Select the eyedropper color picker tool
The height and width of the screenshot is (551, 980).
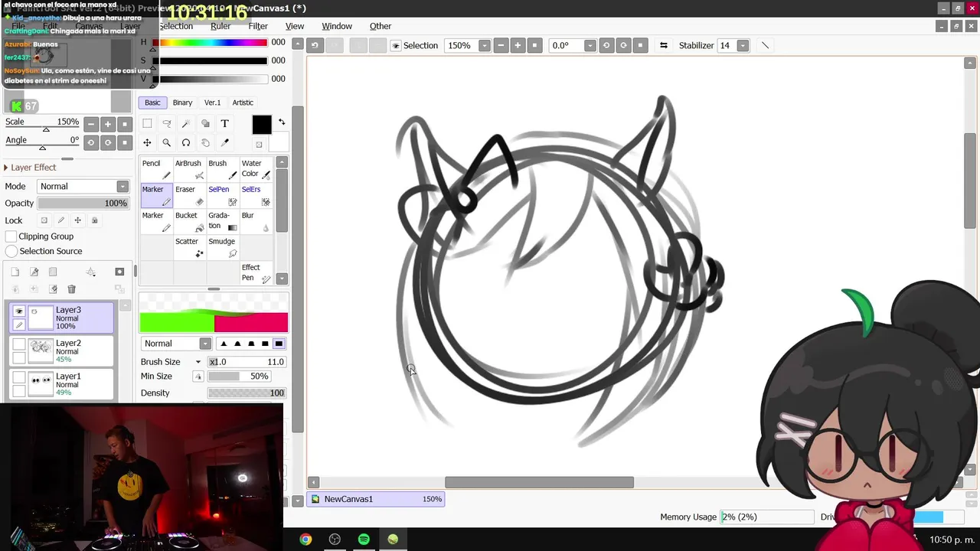(x=225, y=142)
